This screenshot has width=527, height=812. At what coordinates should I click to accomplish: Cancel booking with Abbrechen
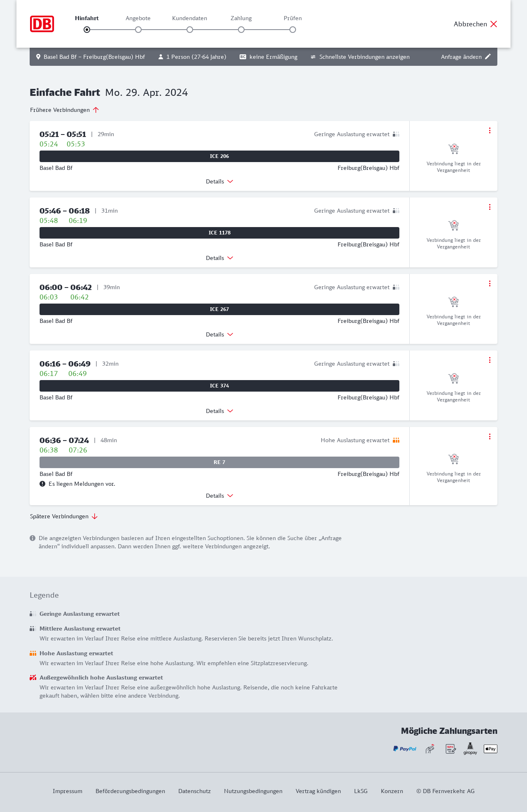click(476, 24)
